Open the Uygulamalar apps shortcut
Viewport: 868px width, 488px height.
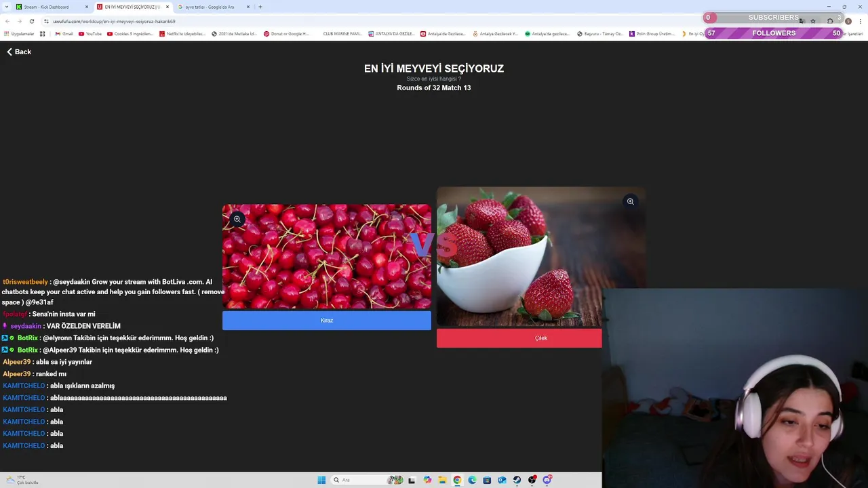pos(19,33)
